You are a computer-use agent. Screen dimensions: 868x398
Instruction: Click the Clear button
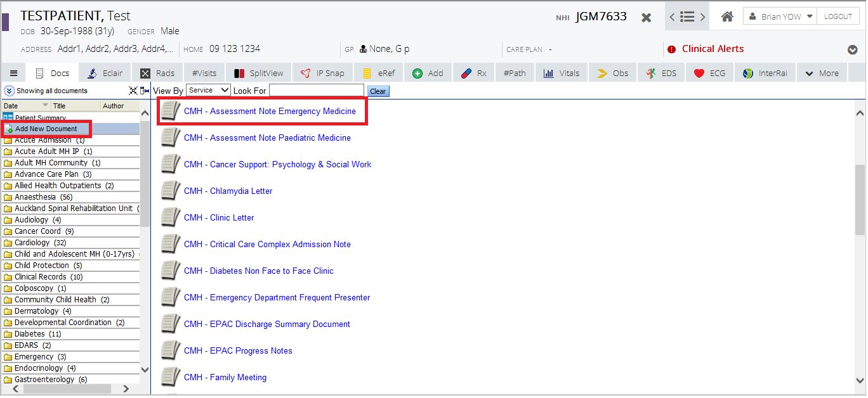click(x=378, y=91)
